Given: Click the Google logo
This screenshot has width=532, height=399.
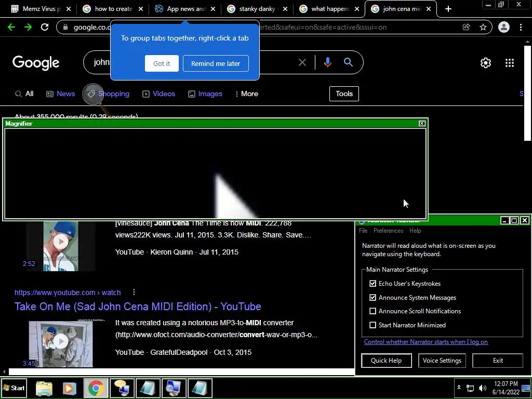Looking at the screenshot, I should pos(36,63).
